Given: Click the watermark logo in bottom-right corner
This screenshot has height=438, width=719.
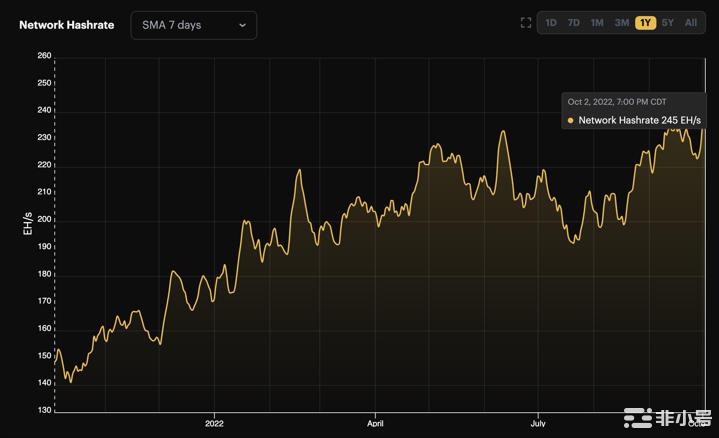Looking at the screenshot, I should coord(667,419).
